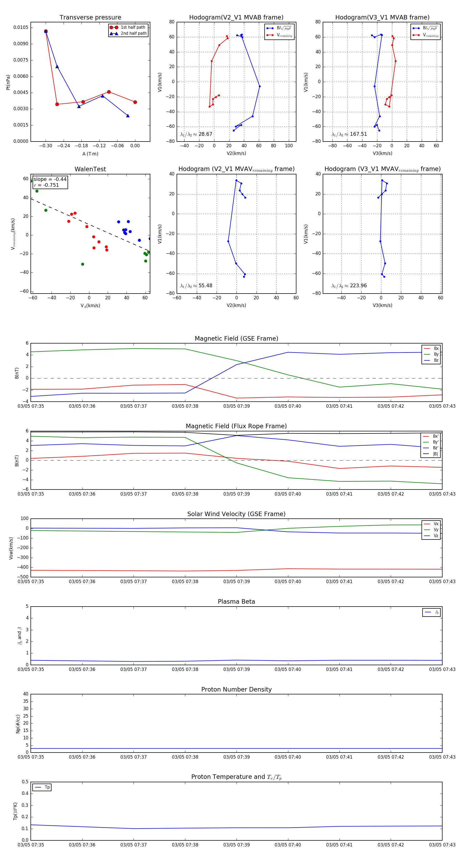Select the By' legend entry in Flux Rope plot

point(431,442)
